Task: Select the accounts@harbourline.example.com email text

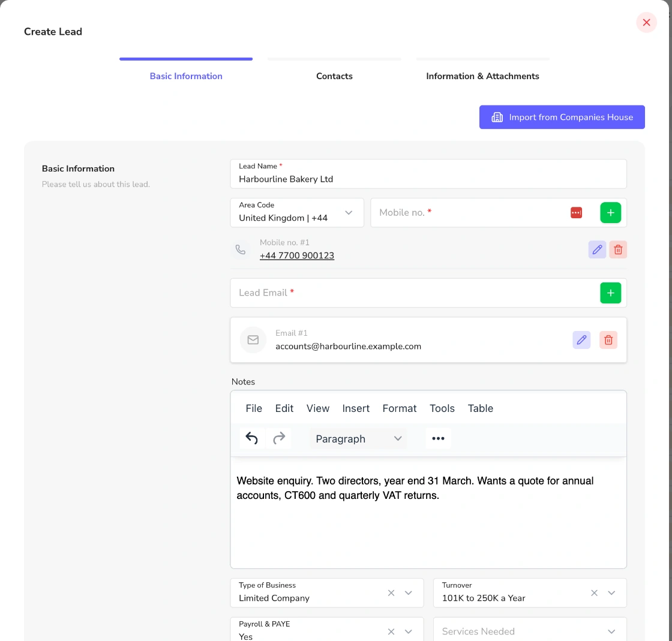Action: tap(348, 347)
